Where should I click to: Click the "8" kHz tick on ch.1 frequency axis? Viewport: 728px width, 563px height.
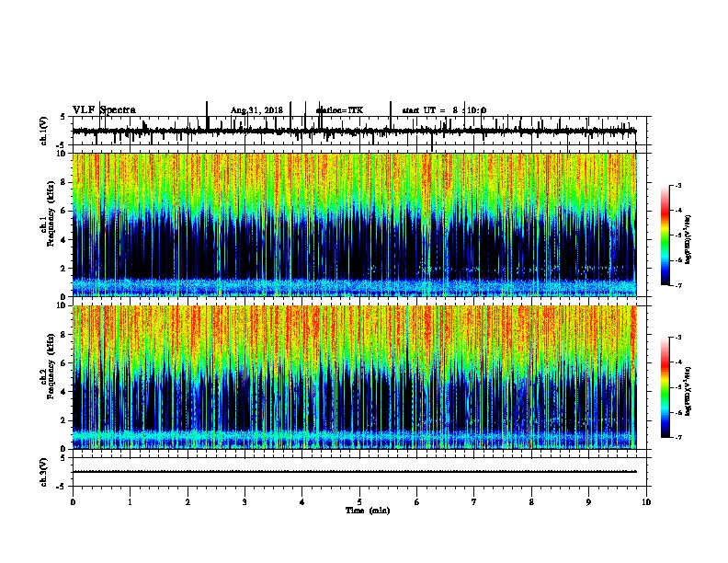[64, 182]
